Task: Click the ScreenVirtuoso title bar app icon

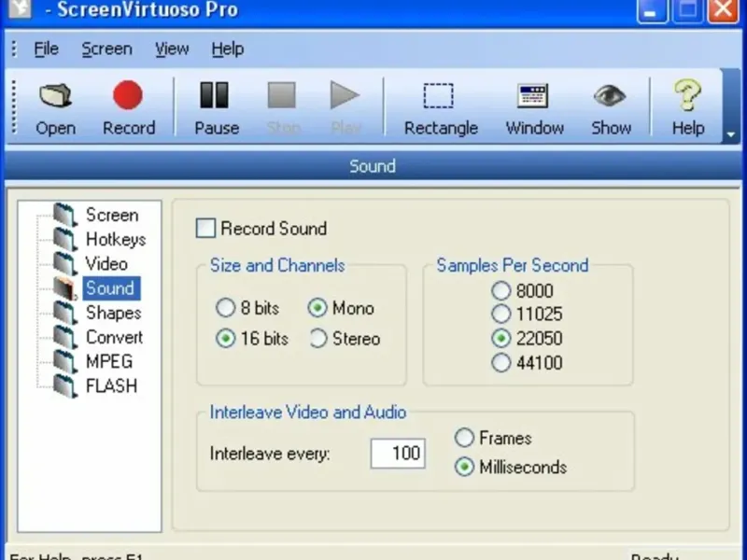Action: [20, 8]
